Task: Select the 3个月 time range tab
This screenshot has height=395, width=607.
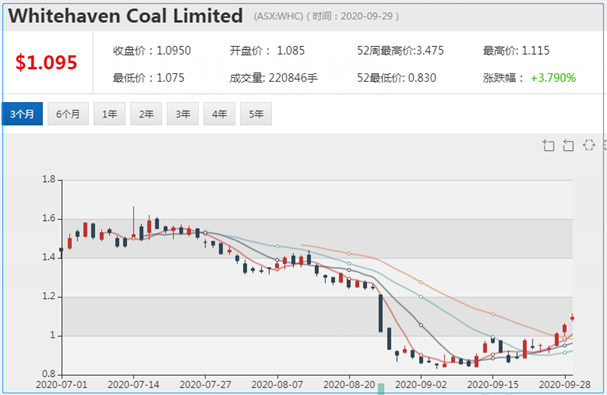Action: (x=22, y=114)
